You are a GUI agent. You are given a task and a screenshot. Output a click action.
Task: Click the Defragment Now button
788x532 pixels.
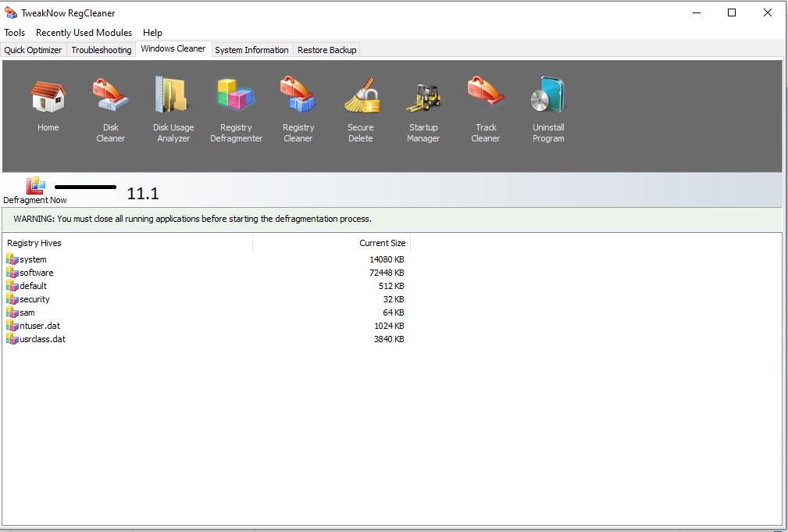pos(35,191)
